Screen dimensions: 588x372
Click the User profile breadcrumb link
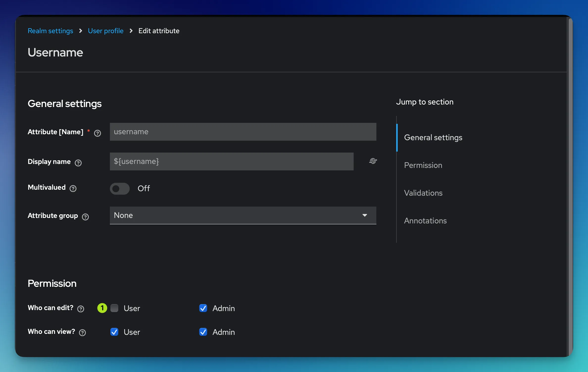click(x=106, y=30)
